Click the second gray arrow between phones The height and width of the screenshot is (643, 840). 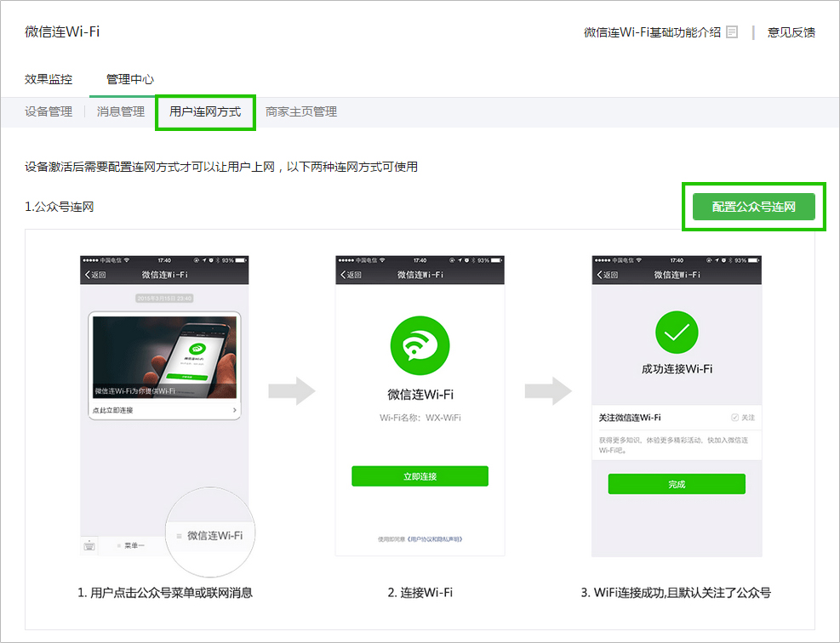[x=547, y=392]
